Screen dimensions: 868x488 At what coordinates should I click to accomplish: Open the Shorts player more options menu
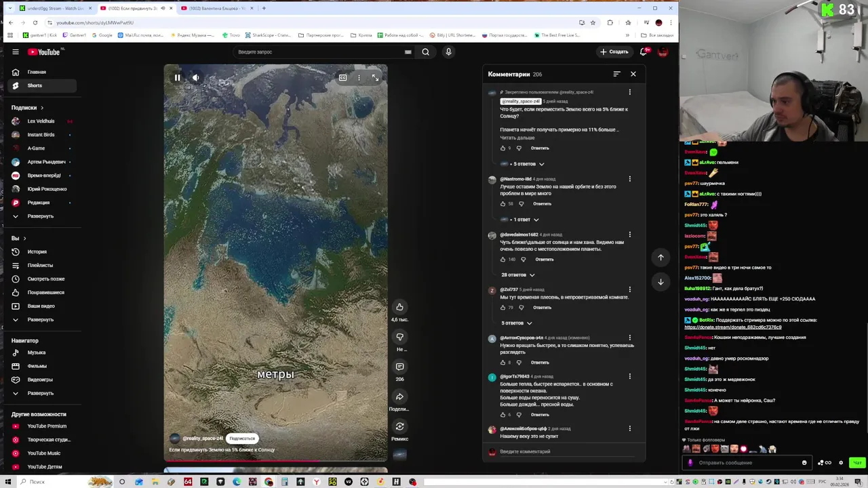point(359,78)
